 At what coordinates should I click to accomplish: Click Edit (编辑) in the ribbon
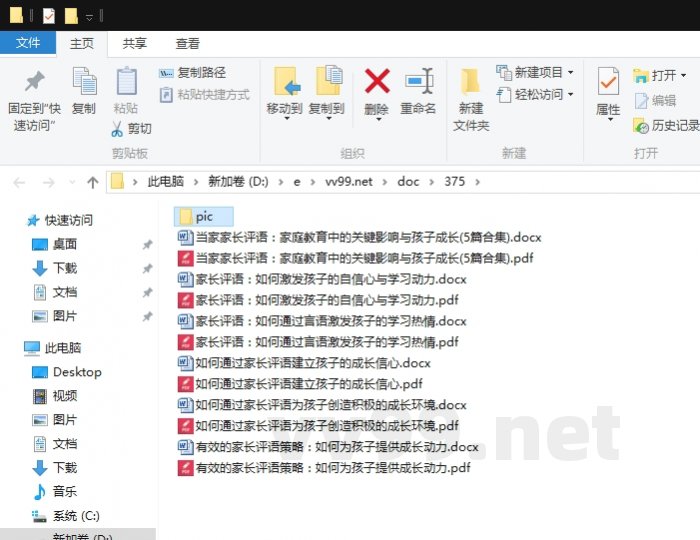click(655, 101)
